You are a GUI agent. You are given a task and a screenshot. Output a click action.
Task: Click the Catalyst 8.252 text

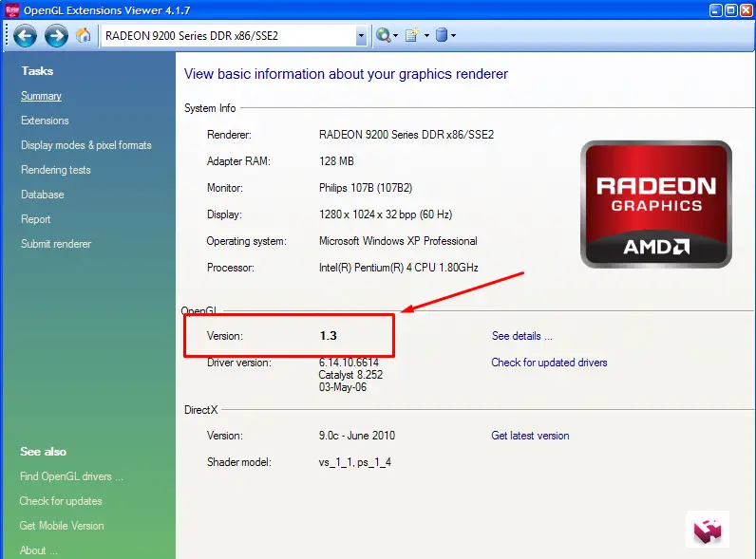[350, 375]
